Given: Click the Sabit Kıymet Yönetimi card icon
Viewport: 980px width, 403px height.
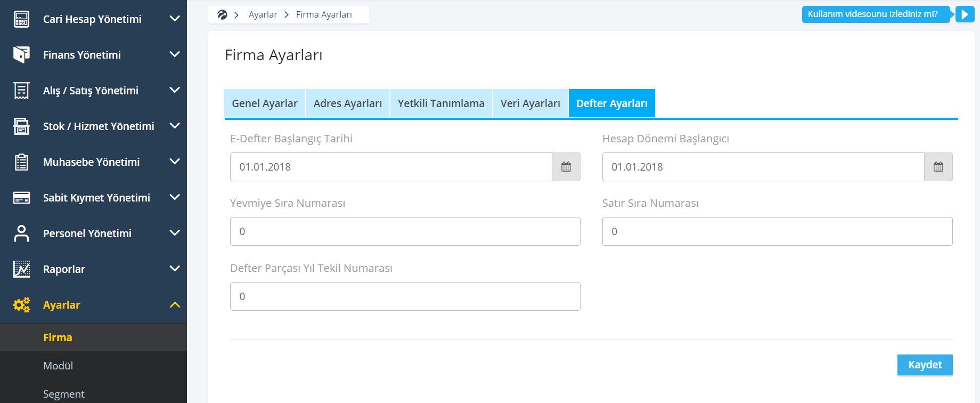Looking at the screenshot, I should coord(21,198).
